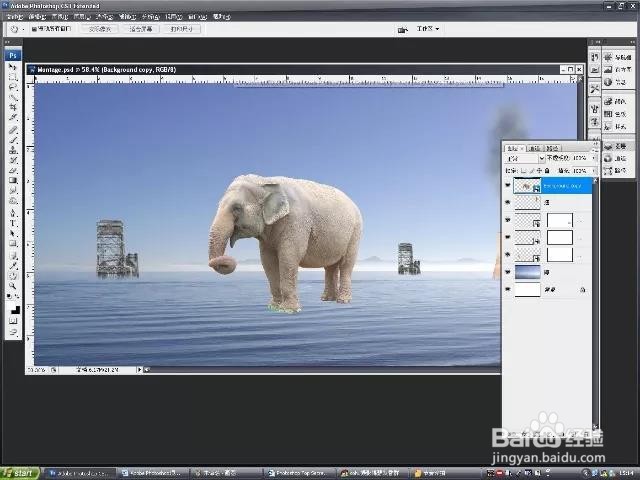Select the Type tool
Screen dimensions: 640x480
point(13,223)
